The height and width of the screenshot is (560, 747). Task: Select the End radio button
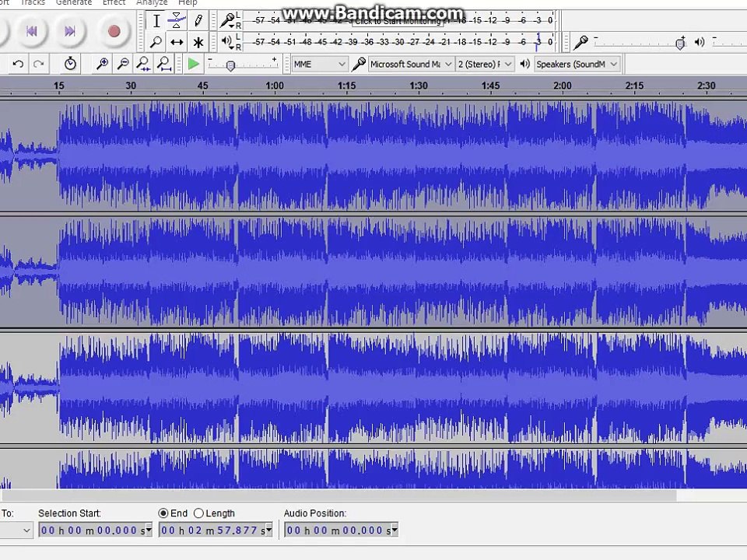coord(163,513)
